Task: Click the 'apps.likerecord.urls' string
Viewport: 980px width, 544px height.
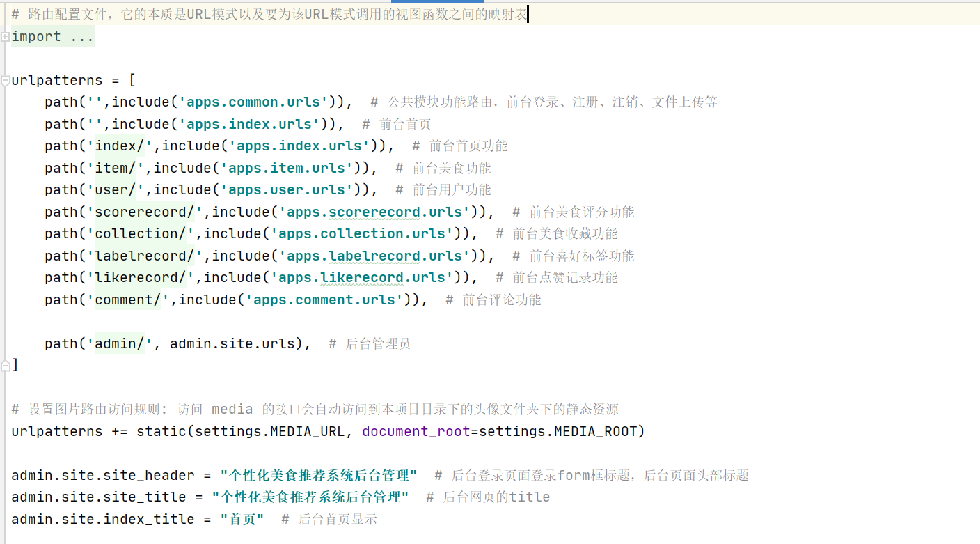Action: (x=362, y=277)
